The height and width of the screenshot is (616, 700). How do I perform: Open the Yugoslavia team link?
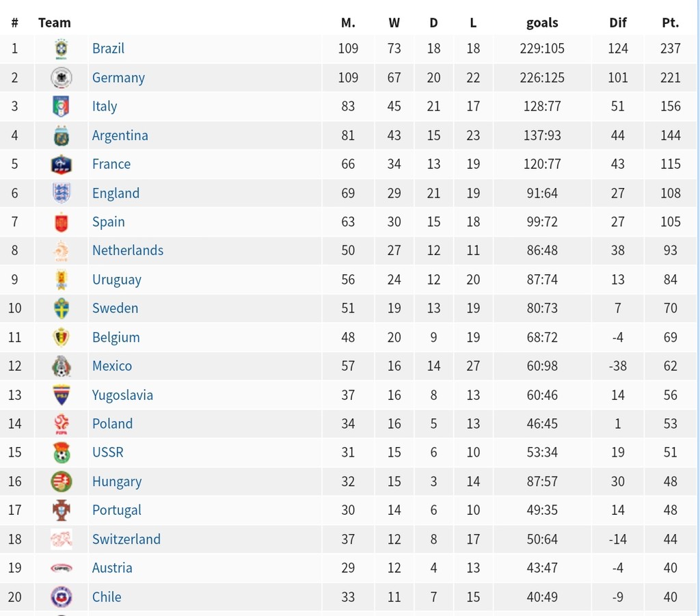pyautogui.click(x=122, y=395)
